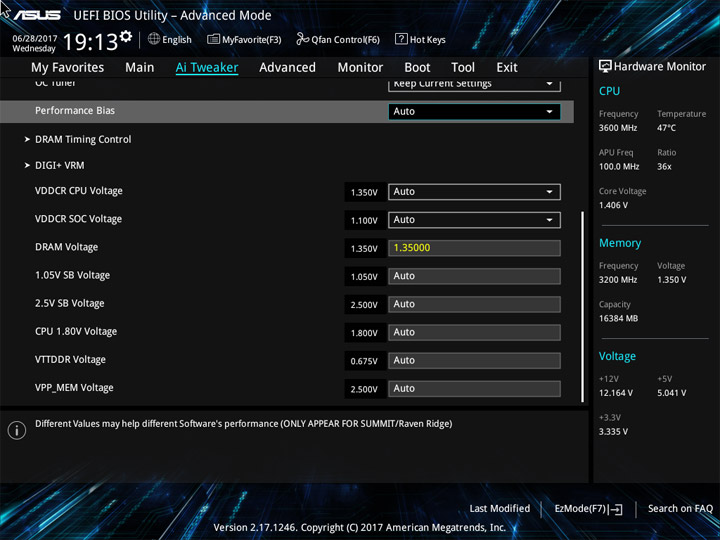This screenshot has width=720, height=540.
Task: Click Memory heading in Hardware Monitor
Action: 620,243
